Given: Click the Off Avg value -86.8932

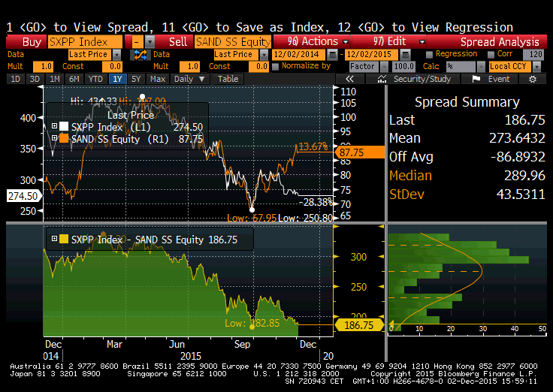Looking at the screenshot, I should coord(518,156).
